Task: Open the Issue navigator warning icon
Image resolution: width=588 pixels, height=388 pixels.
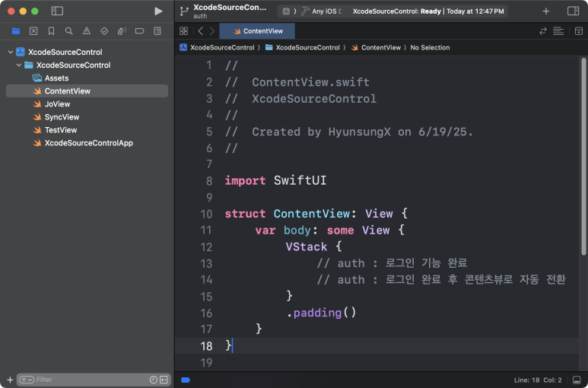Action: pos(87,31)
